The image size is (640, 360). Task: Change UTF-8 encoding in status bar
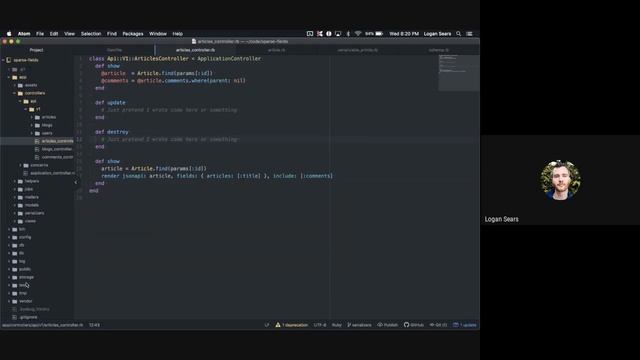(x=320, y=325)
